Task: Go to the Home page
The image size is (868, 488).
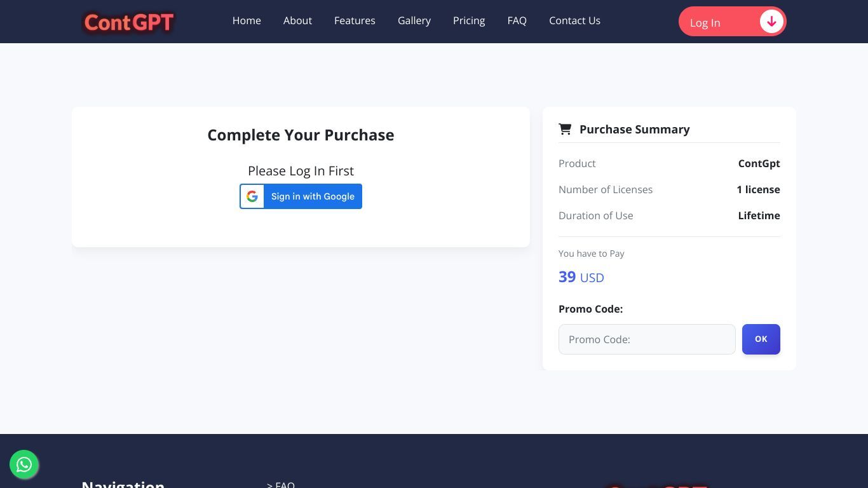Action: point(247,21)
